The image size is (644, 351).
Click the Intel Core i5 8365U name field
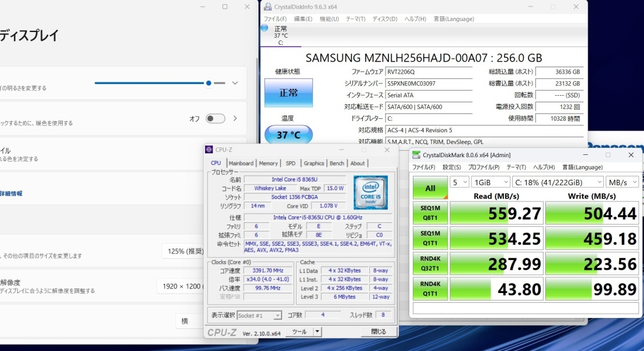pos(294,179)
